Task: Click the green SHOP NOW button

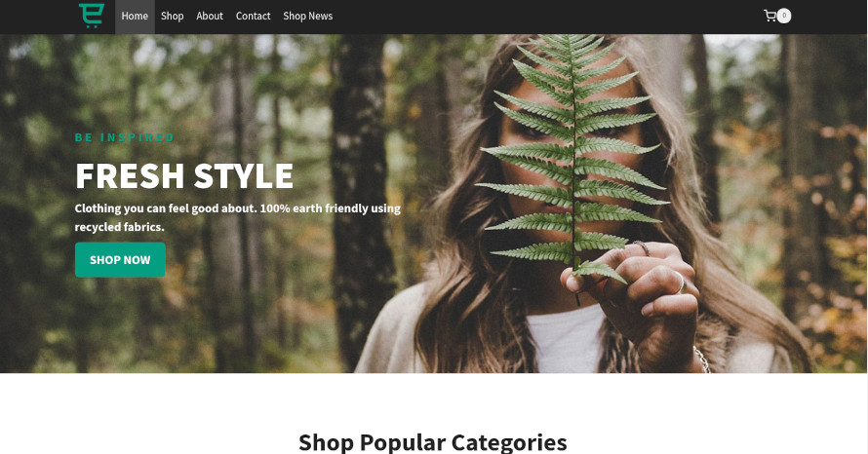Action: [120, 259]
